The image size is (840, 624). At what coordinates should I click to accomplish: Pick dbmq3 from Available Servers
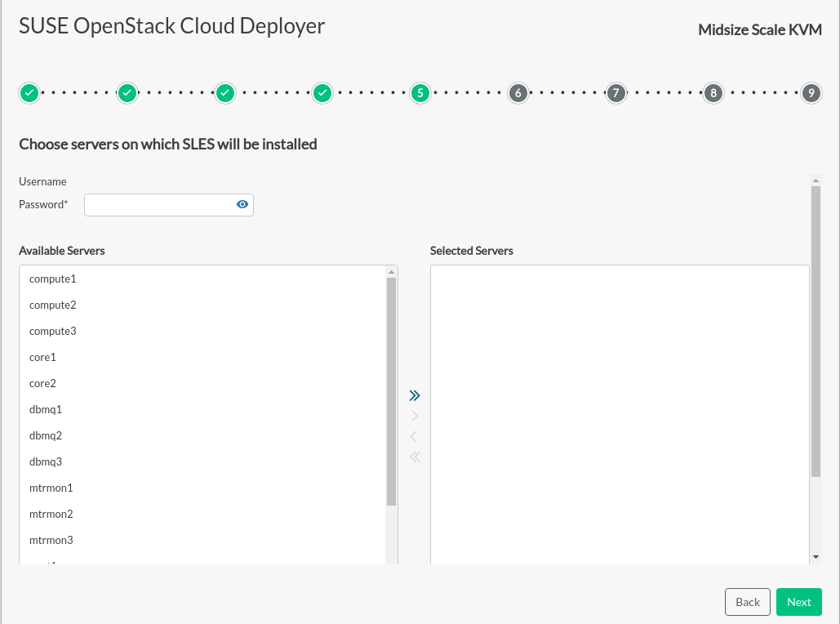46,462
